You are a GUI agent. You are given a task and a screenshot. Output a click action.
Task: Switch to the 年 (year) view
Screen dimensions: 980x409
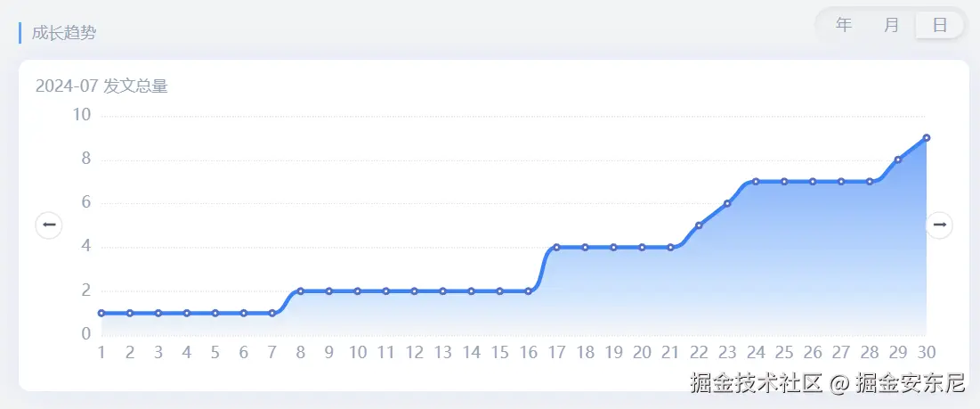coord(844,25)
